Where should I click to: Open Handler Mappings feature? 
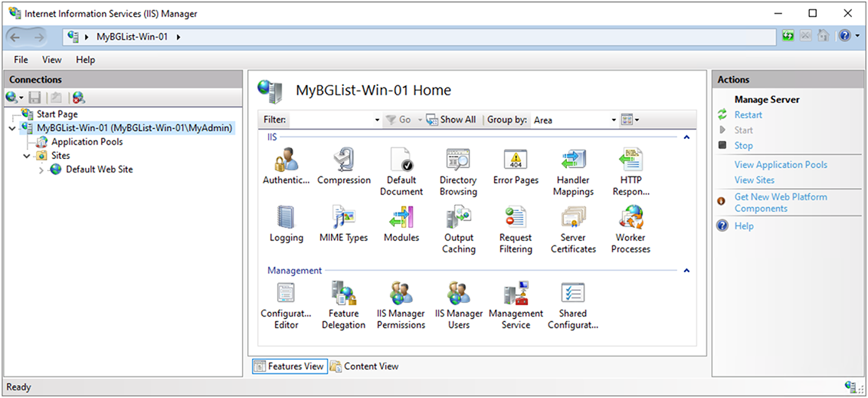tap(573, 172)
